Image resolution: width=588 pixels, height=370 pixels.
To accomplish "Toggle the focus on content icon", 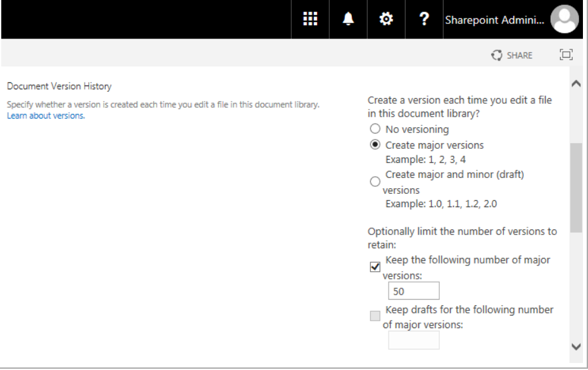I will pos(566,55).
